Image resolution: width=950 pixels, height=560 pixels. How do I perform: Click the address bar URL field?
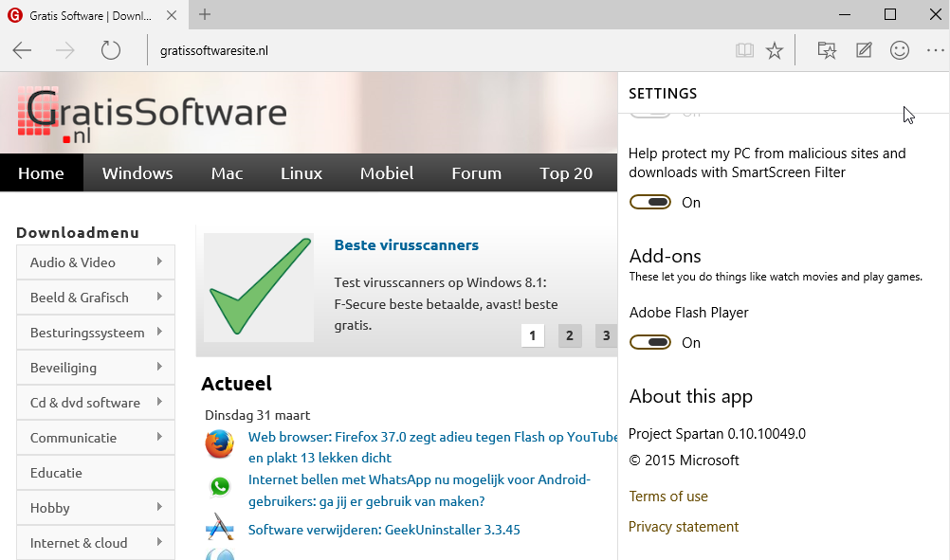pyautogui.click(x=427, y=50)
